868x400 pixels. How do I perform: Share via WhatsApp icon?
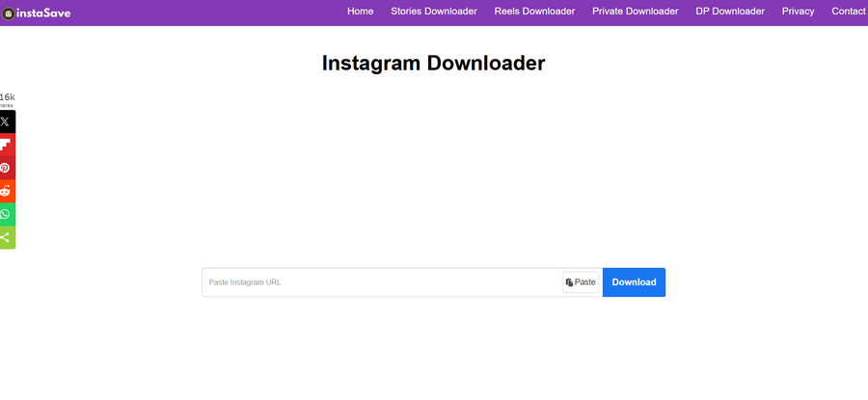[x=6, y=214]
